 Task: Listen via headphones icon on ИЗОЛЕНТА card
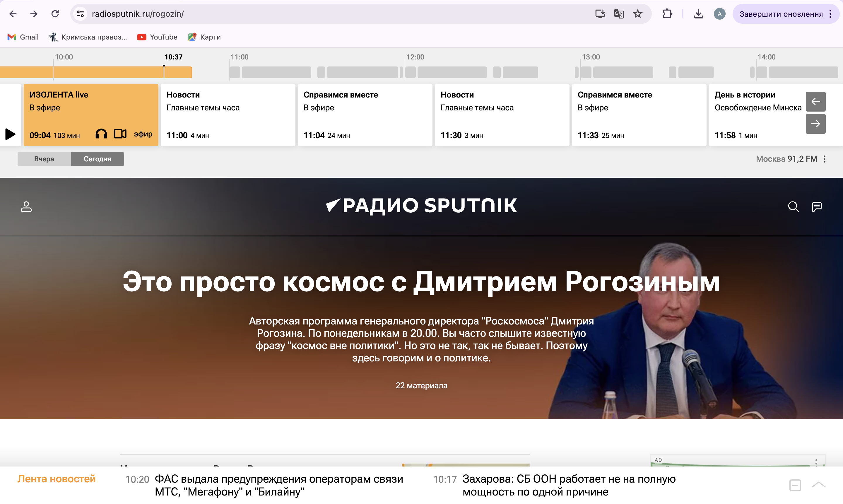[x=101, y=134]
